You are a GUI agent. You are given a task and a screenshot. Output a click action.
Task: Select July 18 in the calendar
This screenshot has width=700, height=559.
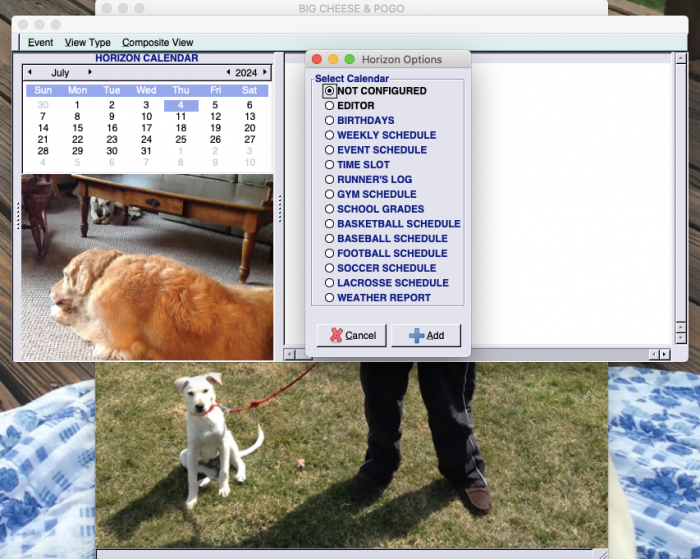point(181,128)
